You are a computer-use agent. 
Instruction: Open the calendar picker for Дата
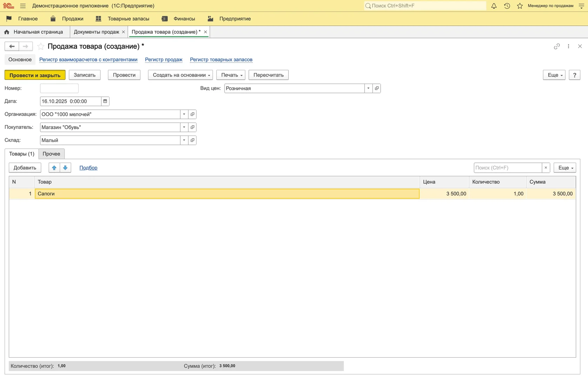[105, 101]
